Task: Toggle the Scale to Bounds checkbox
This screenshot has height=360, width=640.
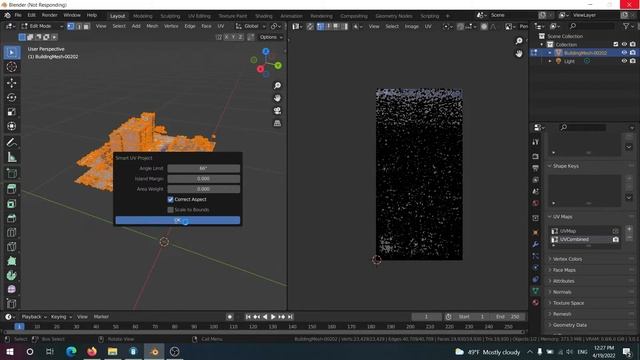Action: coord(171,210)
